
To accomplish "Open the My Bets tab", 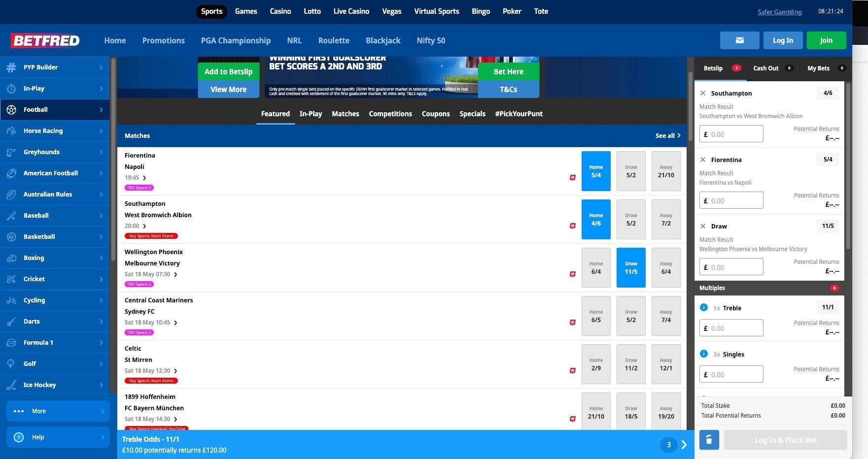I will coord(826,68).
